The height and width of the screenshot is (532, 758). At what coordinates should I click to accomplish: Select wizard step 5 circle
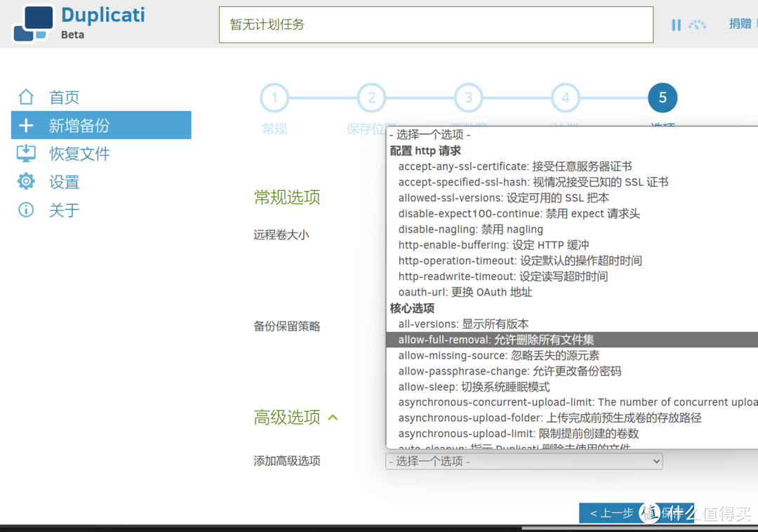663,98
